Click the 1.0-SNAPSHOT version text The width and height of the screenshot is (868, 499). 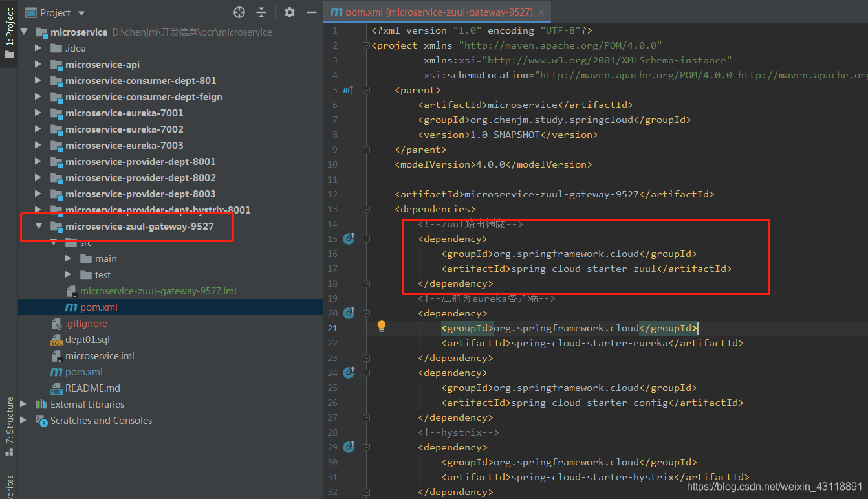pos(505,135)
